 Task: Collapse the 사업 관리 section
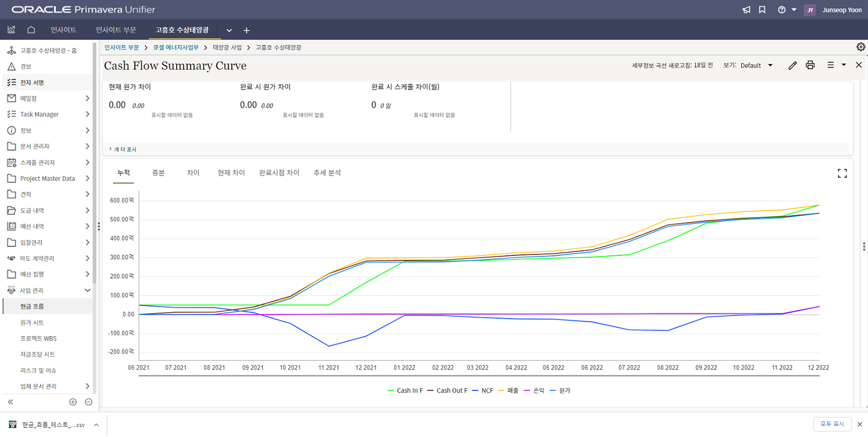[x=88, y=290]
